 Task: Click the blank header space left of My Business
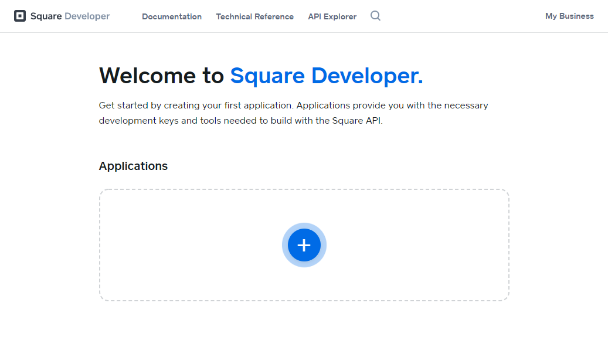[x=463, y=16]
